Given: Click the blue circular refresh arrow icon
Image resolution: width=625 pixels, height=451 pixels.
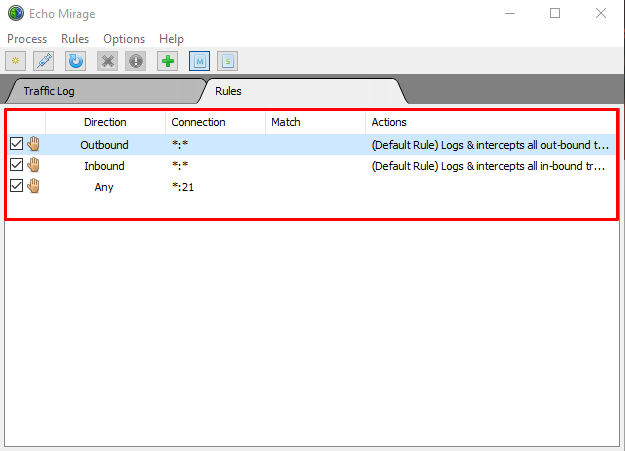Looking at the screenshot, I should (x=76, y=61).
